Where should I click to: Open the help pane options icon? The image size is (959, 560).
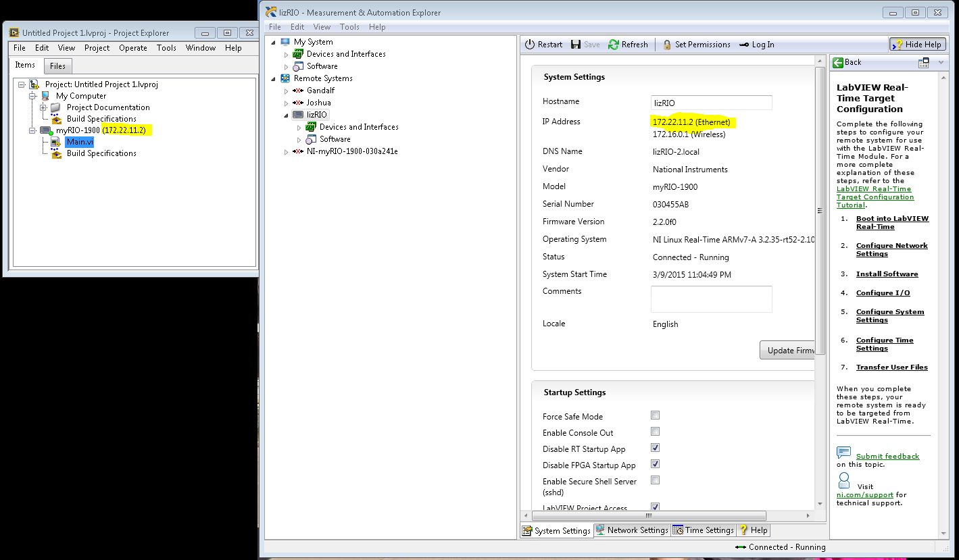924,62
